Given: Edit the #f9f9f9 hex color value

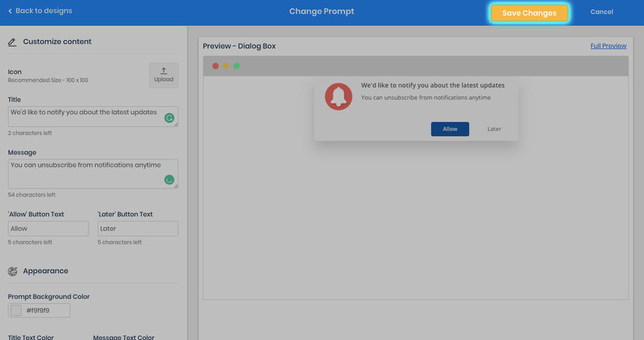Looking at the screenshot, I should point(38,310).
